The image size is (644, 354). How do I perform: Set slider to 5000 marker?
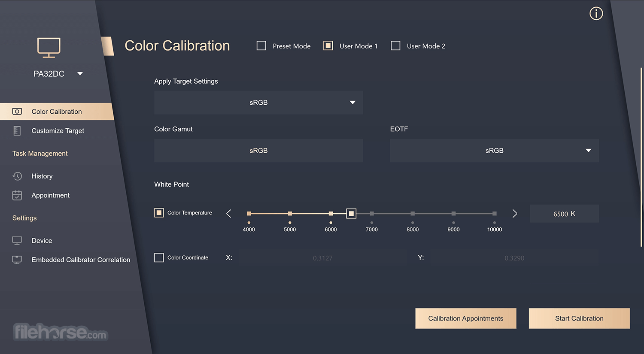point(290,213)
